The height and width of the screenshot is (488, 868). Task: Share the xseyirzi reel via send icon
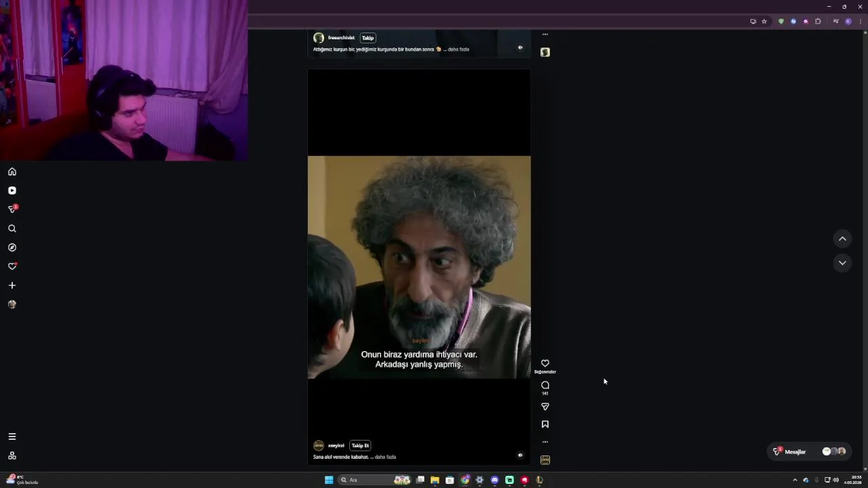coord(545,407)
